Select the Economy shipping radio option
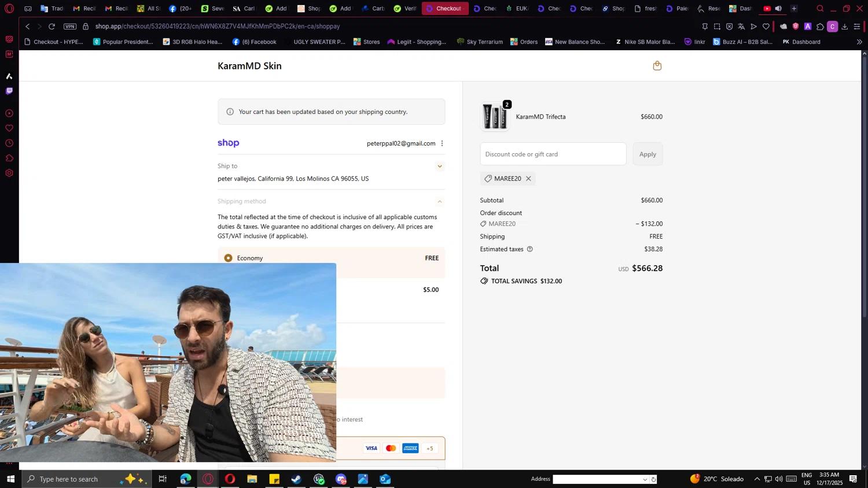Viewport: 868px width, 488px height. point(229,258)
